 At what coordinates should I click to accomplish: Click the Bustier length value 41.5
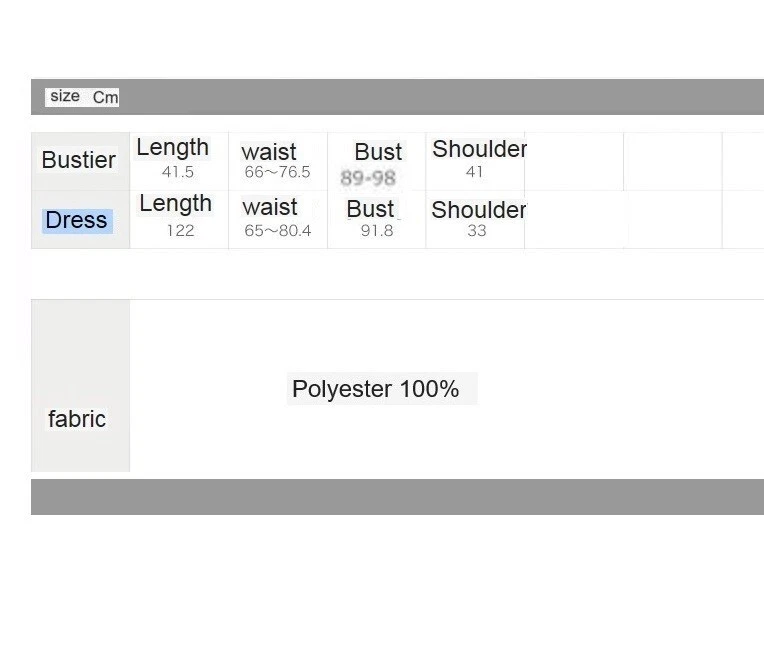pos(178,172)
